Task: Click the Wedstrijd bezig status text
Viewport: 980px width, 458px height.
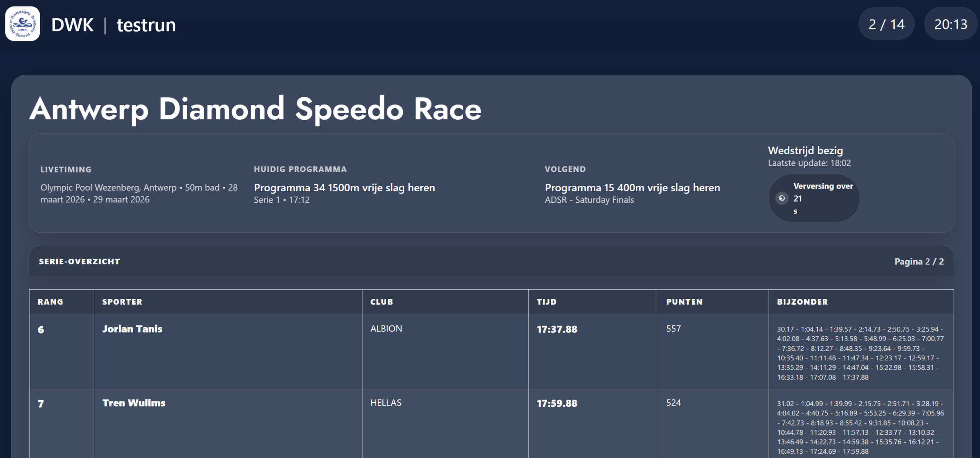Action: click(805, 151)
